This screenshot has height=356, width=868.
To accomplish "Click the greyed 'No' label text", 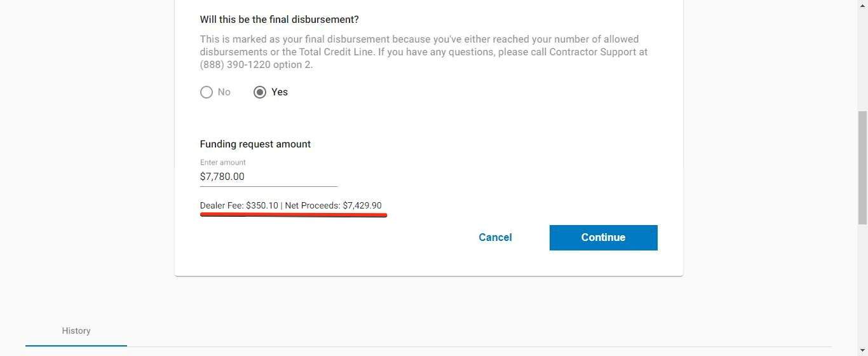I will (x=224, y=92).
